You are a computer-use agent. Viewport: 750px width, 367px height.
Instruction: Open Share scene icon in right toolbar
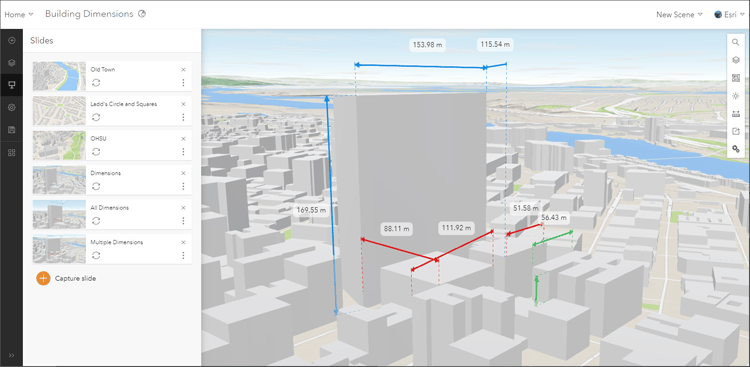coord(736,132)
